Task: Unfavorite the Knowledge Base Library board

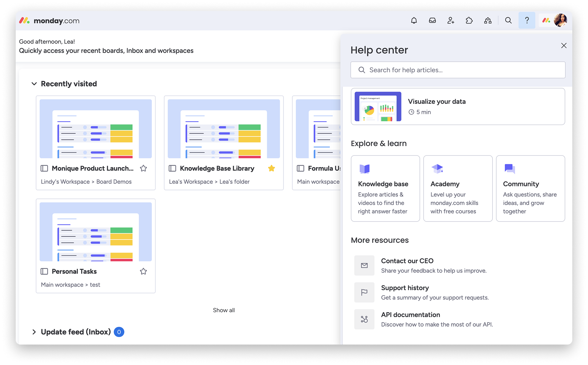Action: pyautogui.click(x=272, y=168)
